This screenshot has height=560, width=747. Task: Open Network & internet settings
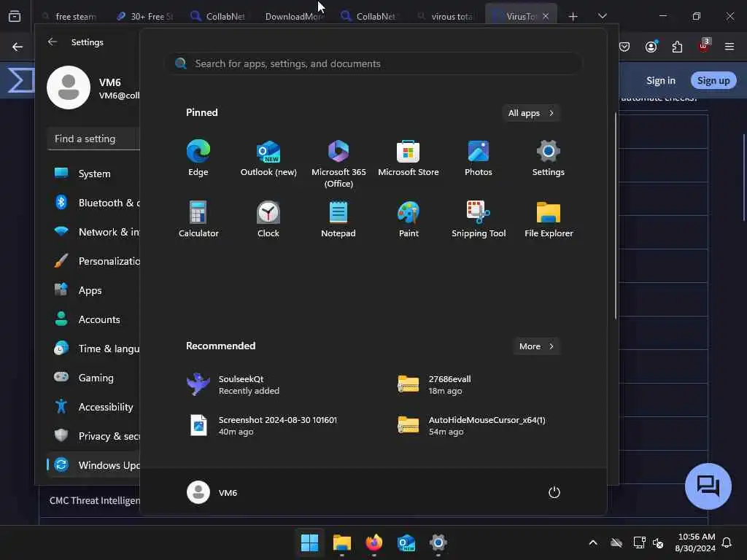tap(93, 232)
